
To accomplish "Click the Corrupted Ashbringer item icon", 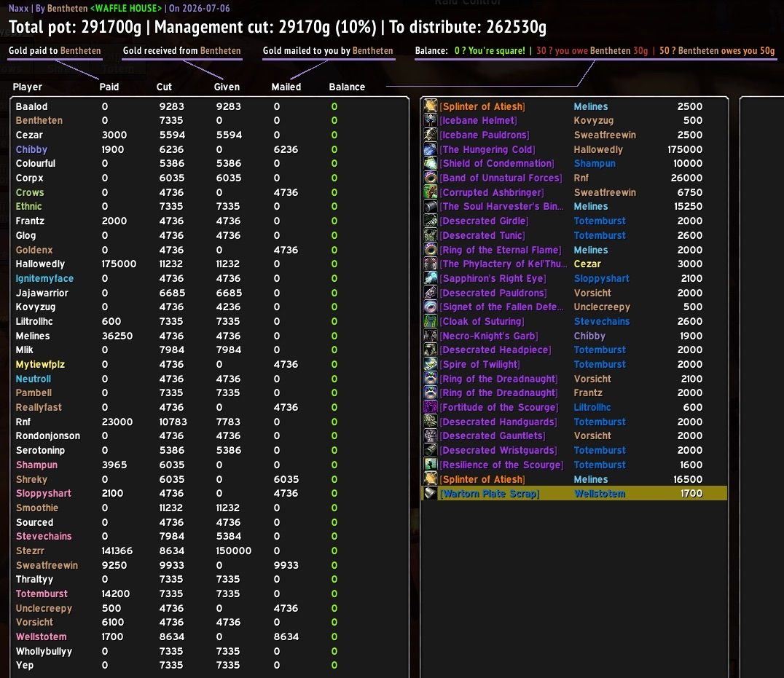I will pyautogui.click(x=431, y=192).
